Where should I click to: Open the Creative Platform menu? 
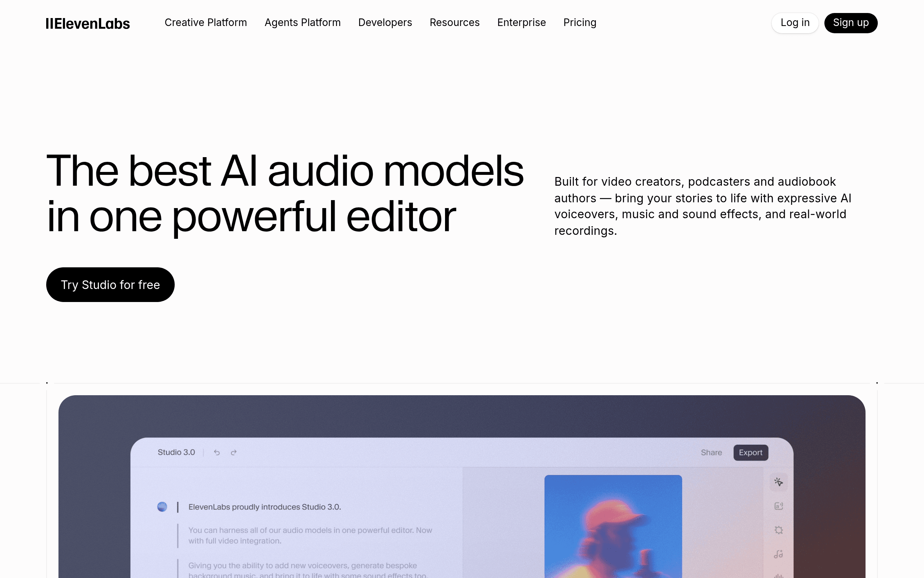coord(206,22)
